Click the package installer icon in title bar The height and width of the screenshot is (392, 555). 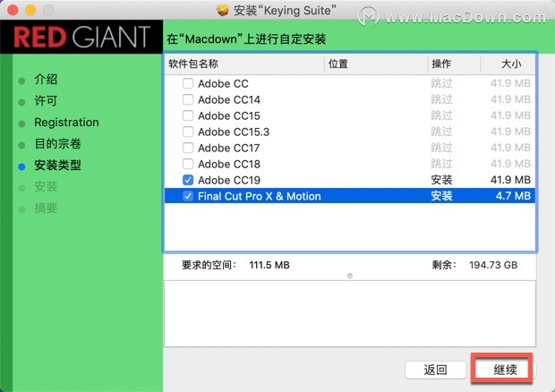[222, 10]
